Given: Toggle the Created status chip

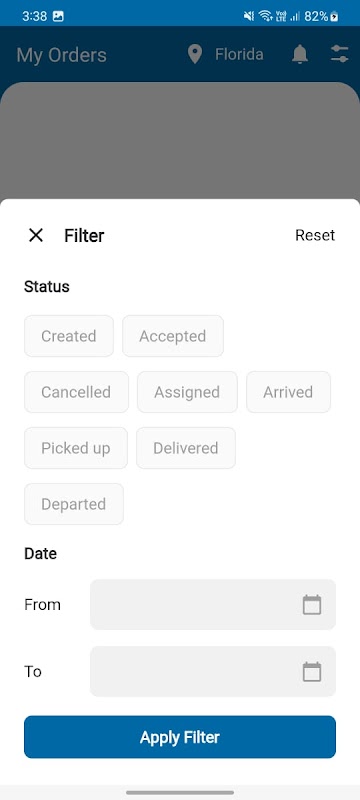Looking at the screenshot, I should pyautogui.click(x=69, y=336).
